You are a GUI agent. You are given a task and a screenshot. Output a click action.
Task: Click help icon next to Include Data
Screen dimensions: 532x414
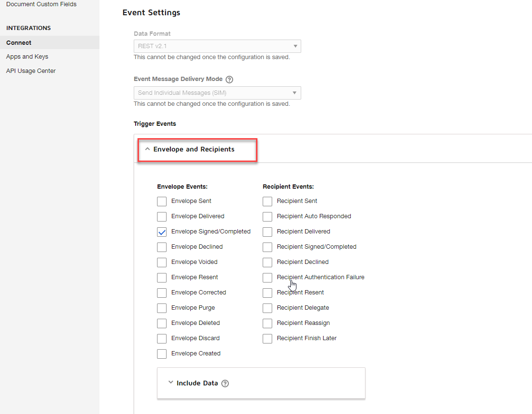click(x=226, y=384)
